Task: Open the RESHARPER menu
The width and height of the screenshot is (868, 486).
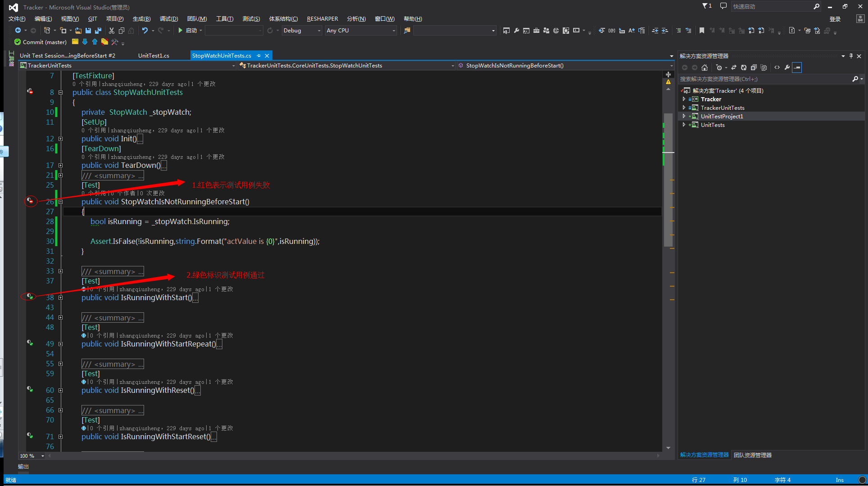Action: pos(322,18)
